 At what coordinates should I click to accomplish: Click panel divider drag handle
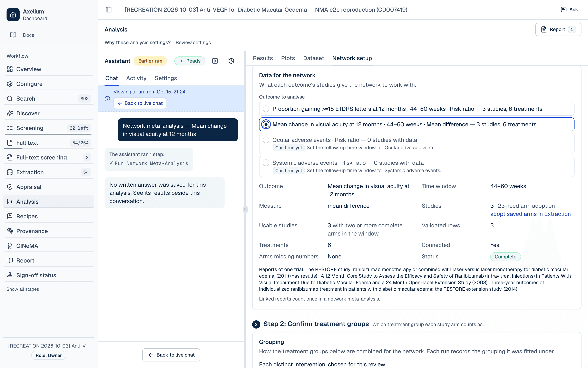pyautogui.click(x=245, y=210)
